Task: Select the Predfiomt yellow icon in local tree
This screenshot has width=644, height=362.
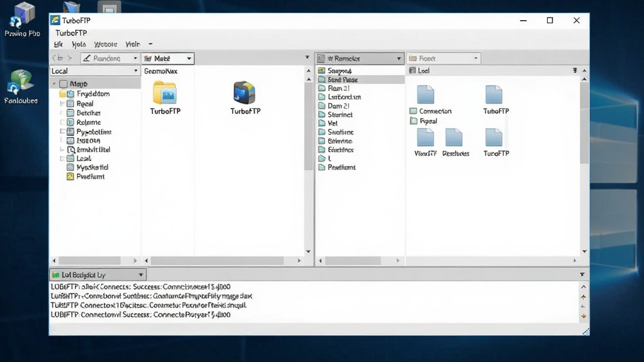Action: click(70, 177)
